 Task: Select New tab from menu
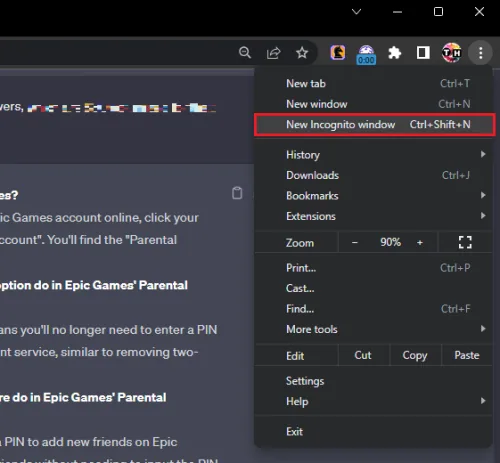(x=373, y=83)
